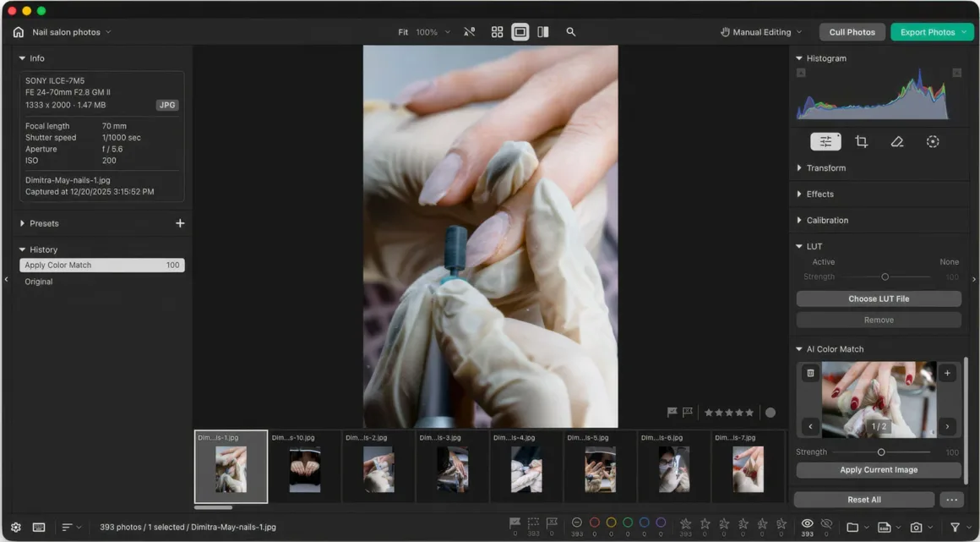Open the funnel filter options
The height and width of the screenshot is (542, 980).
955,528
